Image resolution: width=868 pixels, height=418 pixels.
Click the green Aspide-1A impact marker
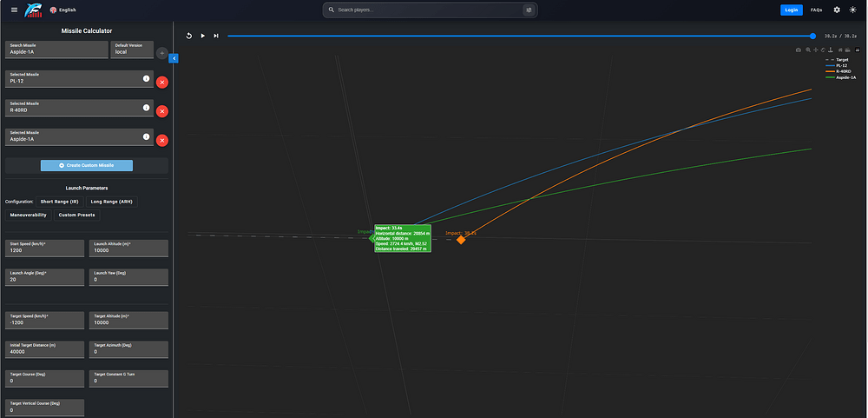click(372, 238)
